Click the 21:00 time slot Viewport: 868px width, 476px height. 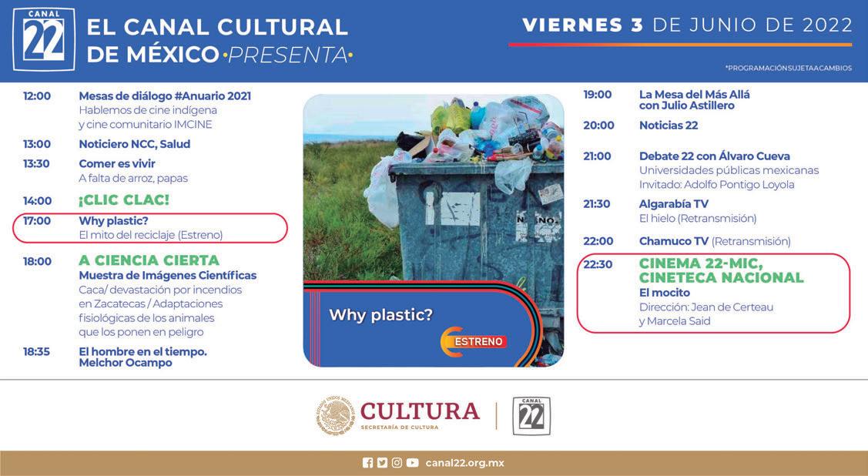[597, 156]
